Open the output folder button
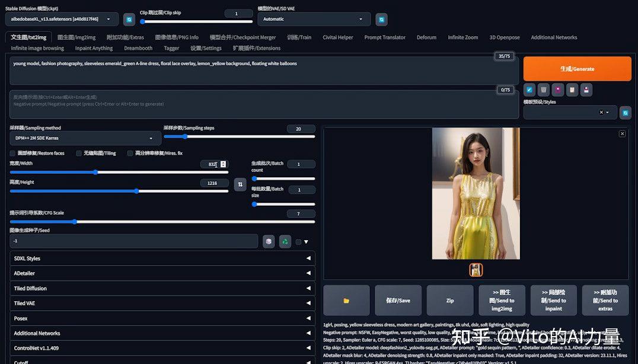Screen dimensions: 638x364 (x=346, y=301)
